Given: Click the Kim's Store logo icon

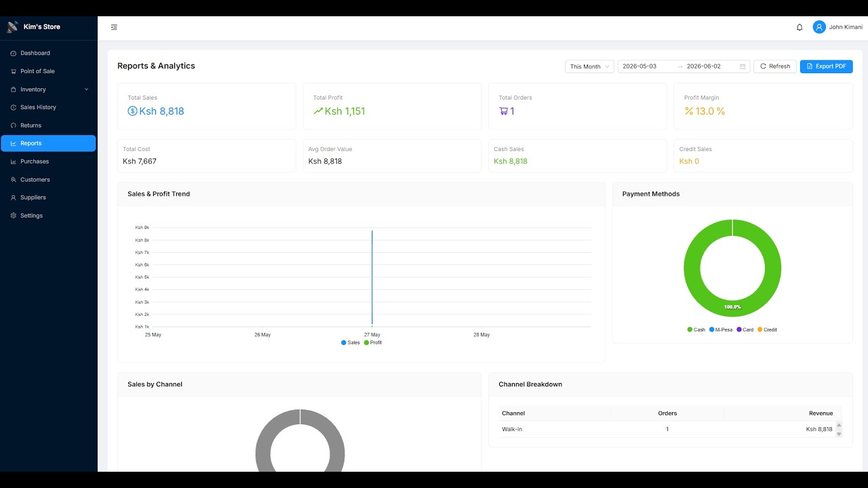Looking at the screenshot, I should pyautogui.click(x=12, y=27).
